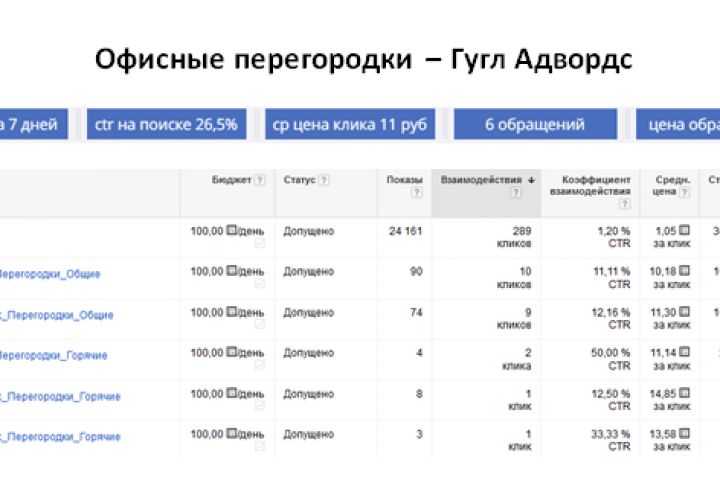
Task: Select the 'ctr на поиске 26,5%' tab
Action: (166, 125)
